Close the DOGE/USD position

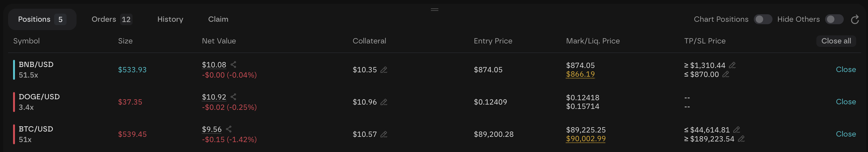click(x=846, y=102)
